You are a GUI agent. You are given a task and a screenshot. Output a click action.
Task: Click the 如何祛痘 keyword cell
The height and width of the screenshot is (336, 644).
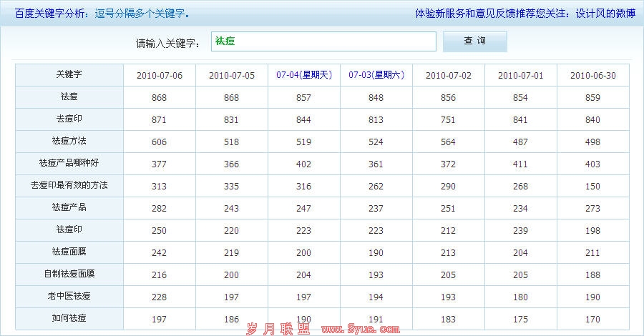[69, 318]
